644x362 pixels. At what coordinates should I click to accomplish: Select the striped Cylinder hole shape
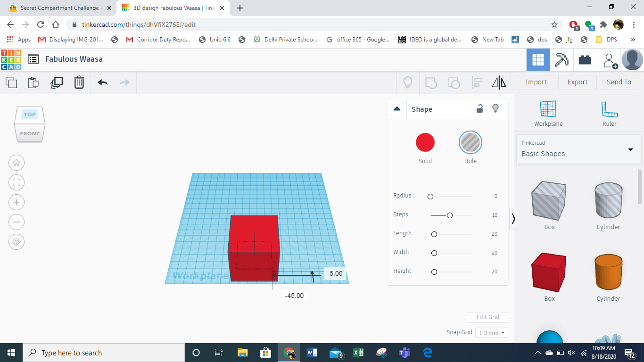click(x=608, y=201)
